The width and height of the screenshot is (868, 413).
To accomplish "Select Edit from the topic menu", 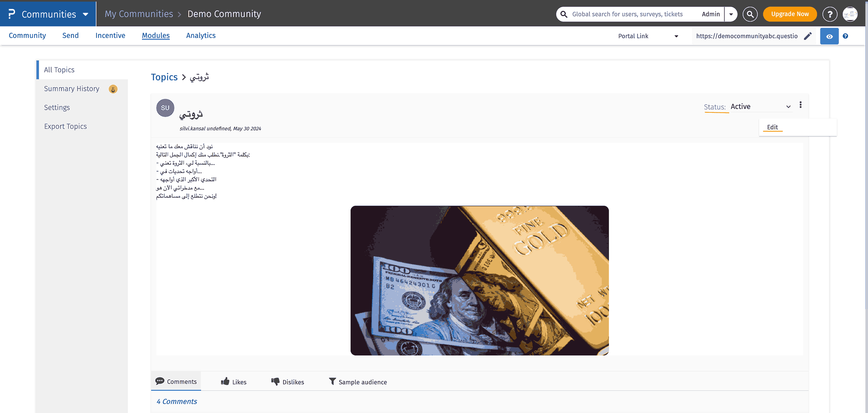I will [x=772, y=127].
